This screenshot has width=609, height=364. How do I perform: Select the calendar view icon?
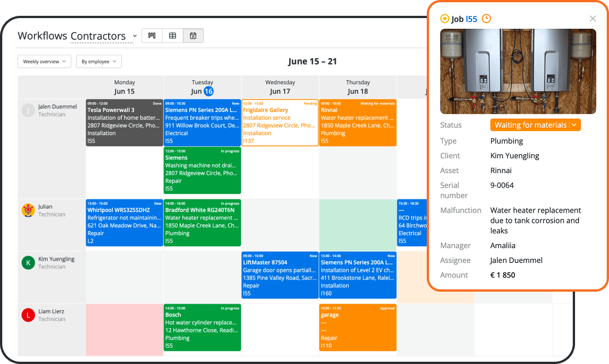[x=193, y=36]
